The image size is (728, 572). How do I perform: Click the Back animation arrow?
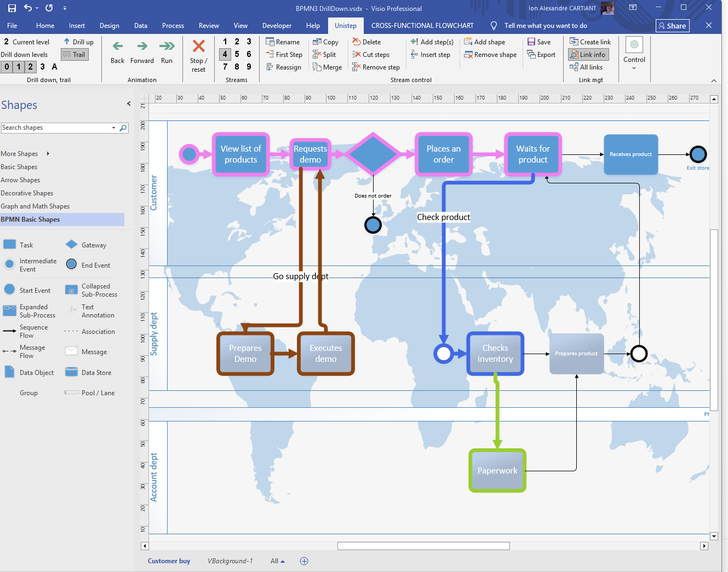point(117,47)
